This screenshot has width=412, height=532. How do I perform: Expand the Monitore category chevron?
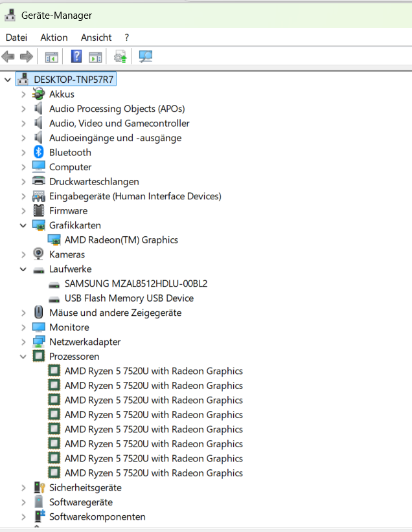point(23,327)
